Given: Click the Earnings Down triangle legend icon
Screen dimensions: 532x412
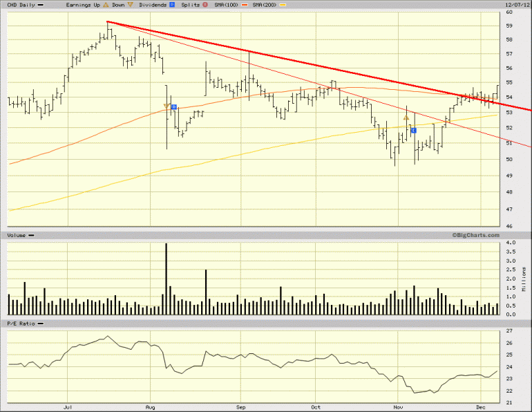Looking at the screenshot, I should pyautogui.click(x=131, y=5).
